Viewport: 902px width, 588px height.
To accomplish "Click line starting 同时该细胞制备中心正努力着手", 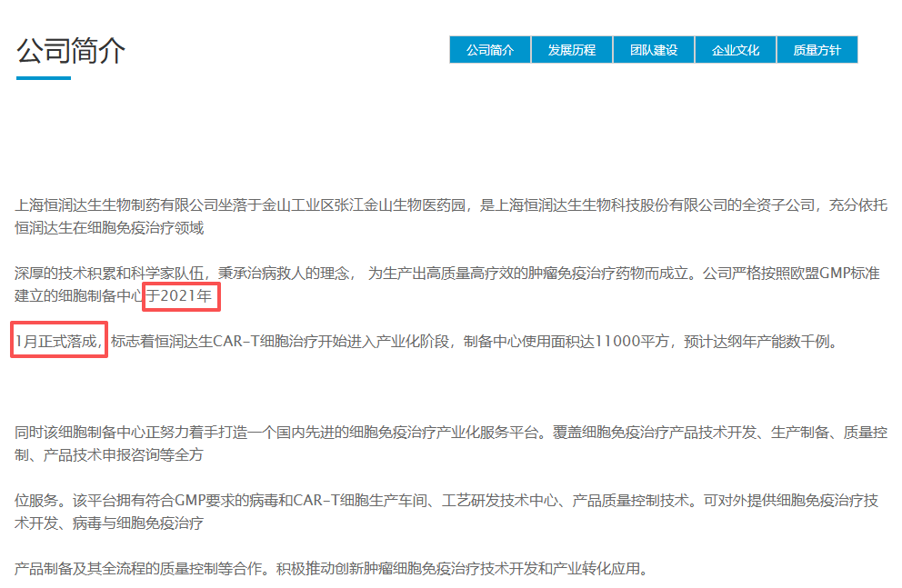I will [x=451, y=433].
